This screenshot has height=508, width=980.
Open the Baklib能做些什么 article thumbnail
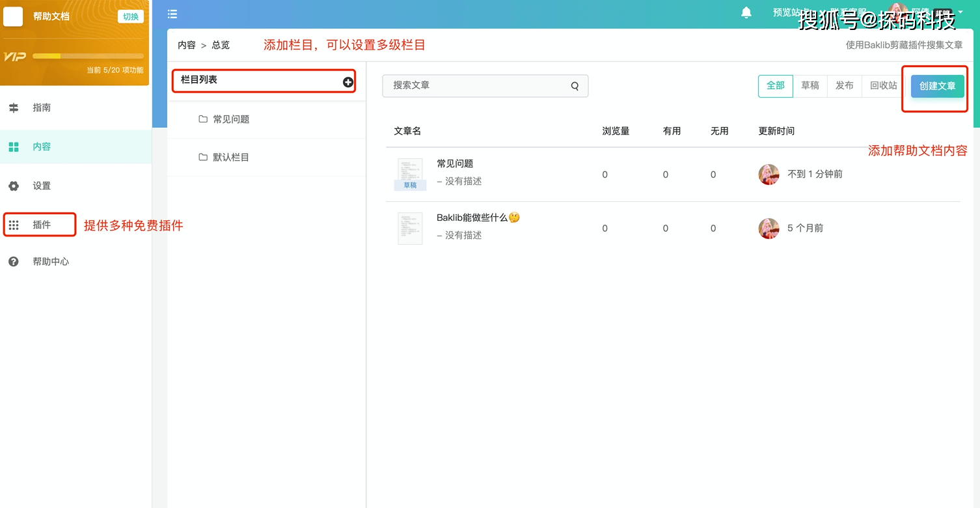tap(410, 228)
